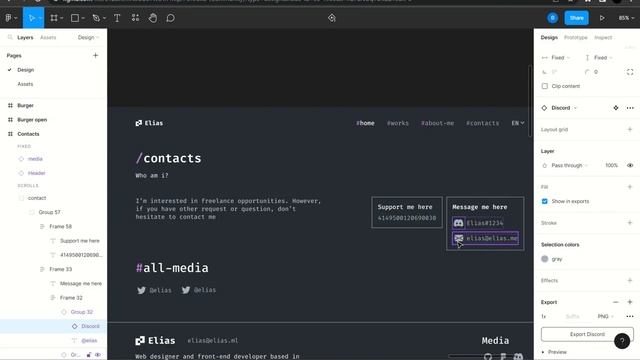
Task: Expand the export Preview section
Action: click(x=555, y=352)
